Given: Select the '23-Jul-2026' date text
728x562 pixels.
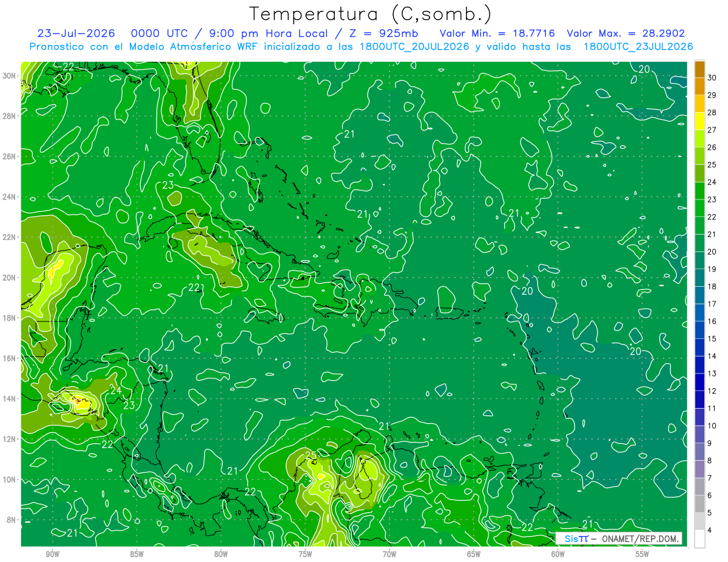Looking at the screenshot, I should [x=77, y=33].
